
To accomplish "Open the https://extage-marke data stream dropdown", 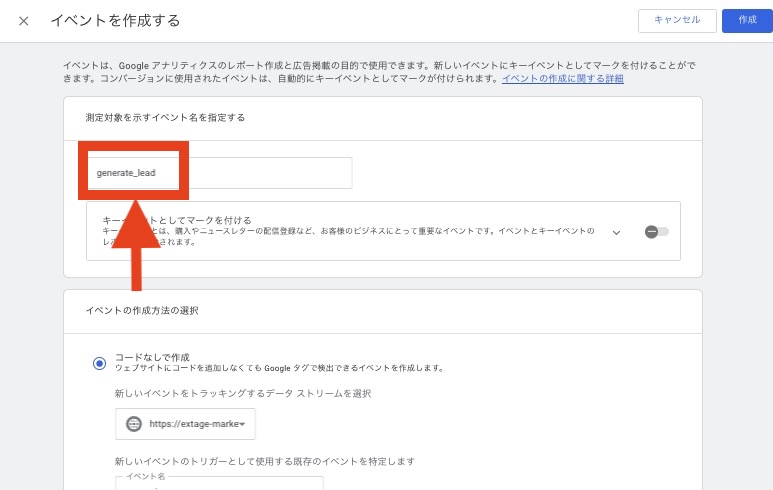I will point(185,424).
